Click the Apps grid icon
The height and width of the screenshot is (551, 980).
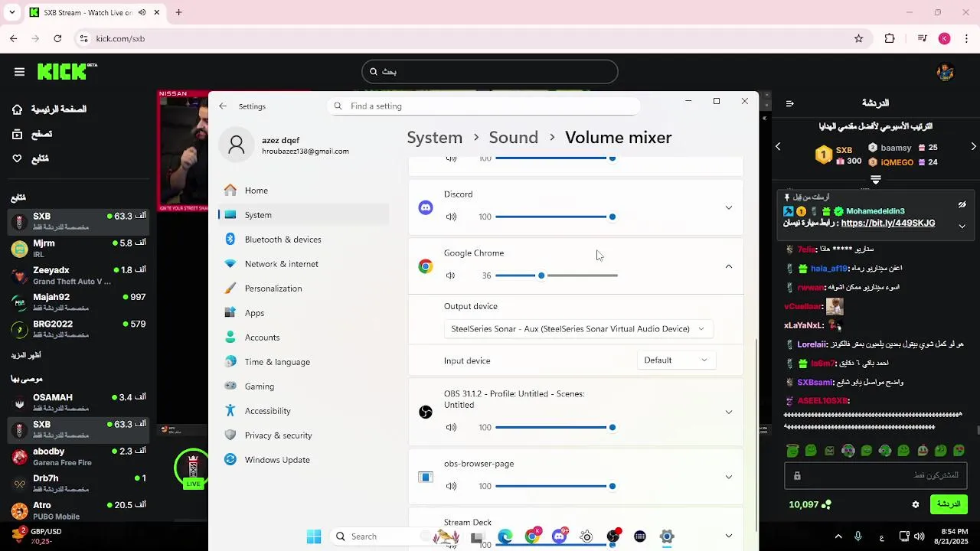pyautogui.click(x=230, y=313)
